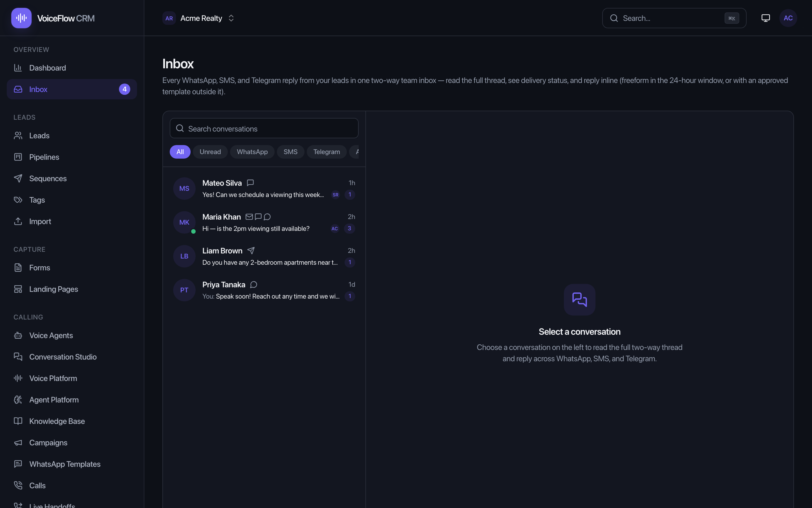The image size is (812, 508).
Task: Go to Inbox in the sidebar
Action: 72,89
